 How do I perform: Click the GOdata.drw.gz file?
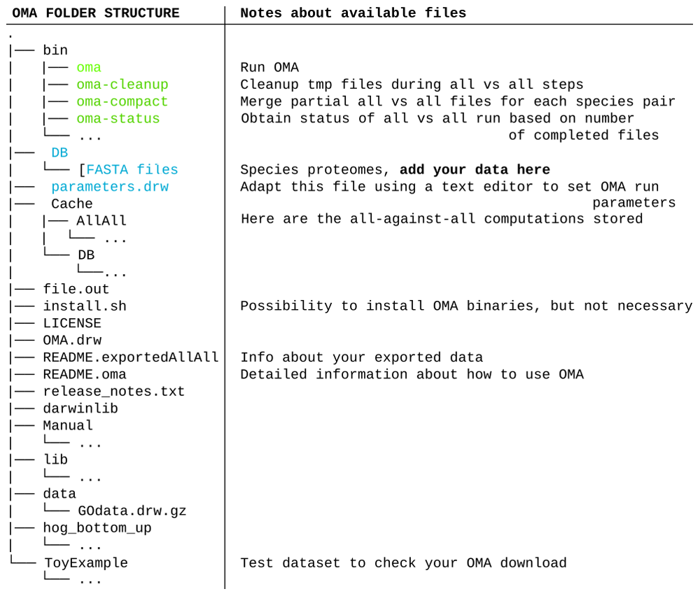[132, 511]
